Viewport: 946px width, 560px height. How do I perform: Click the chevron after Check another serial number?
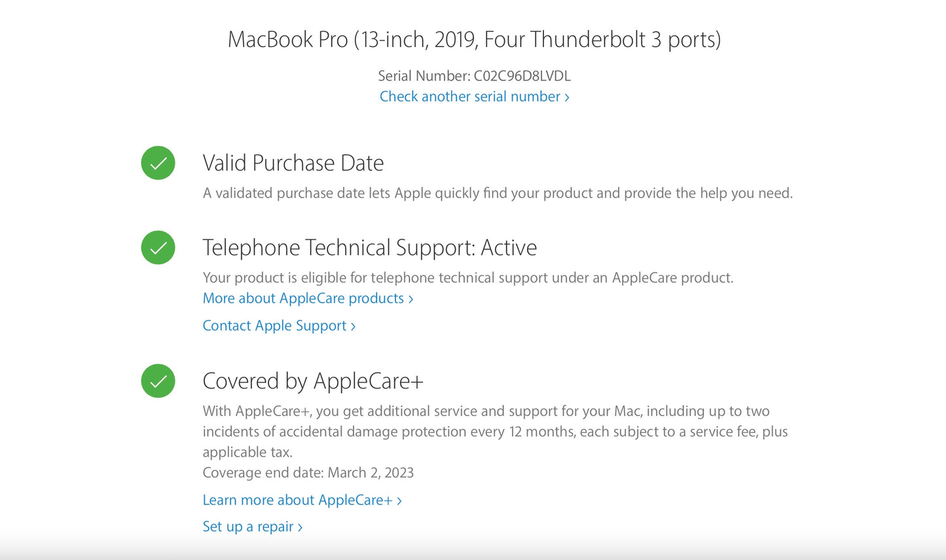(x=567, y=96)
